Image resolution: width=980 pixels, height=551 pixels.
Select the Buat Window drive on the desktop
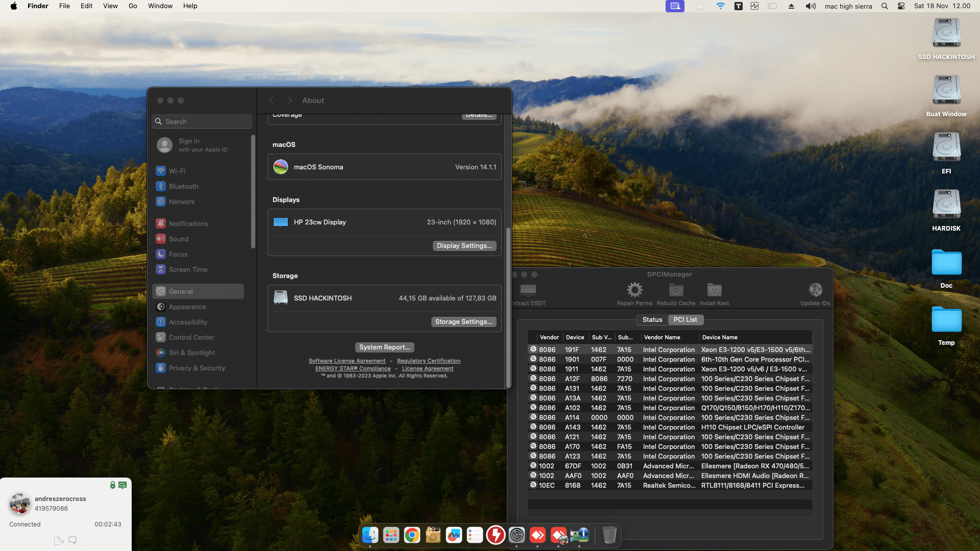pyautogui.click(x=946, y=96)
